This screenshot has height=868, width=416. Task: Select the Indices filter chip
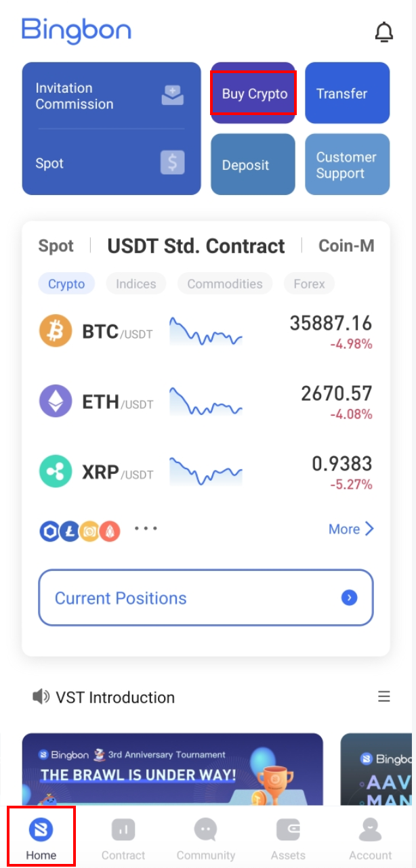pyautogui.click(x=136, y=284)
